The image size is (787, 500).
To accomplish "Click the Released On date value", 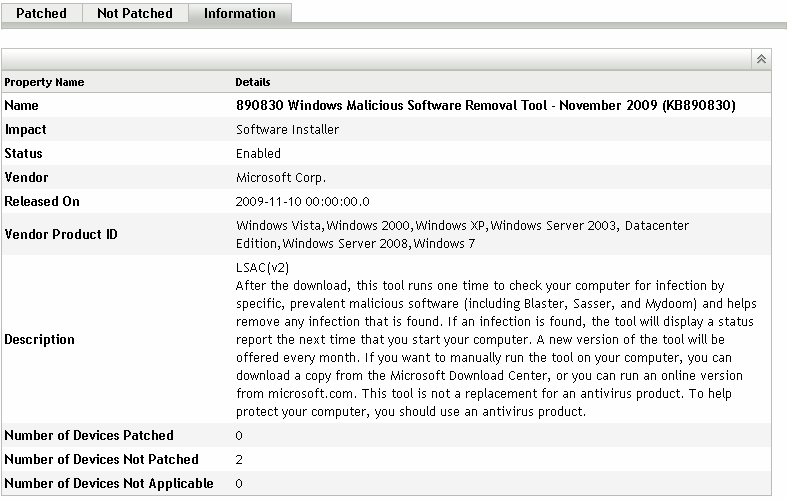I will coord(302,202).
